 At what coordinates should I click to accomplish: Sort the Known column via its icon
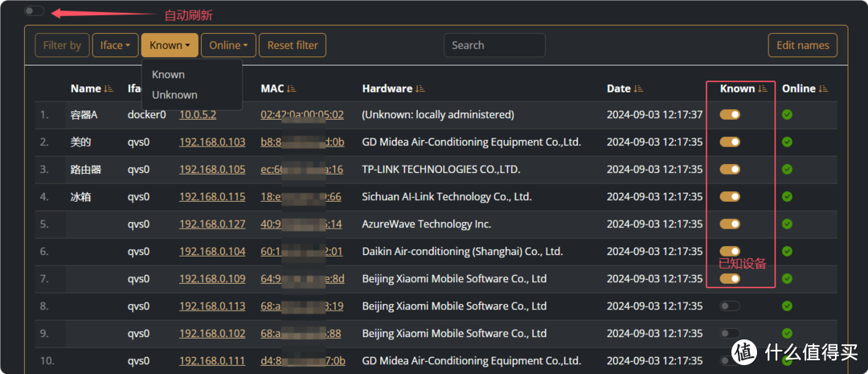pyautogui.click(x=763, y=89)
